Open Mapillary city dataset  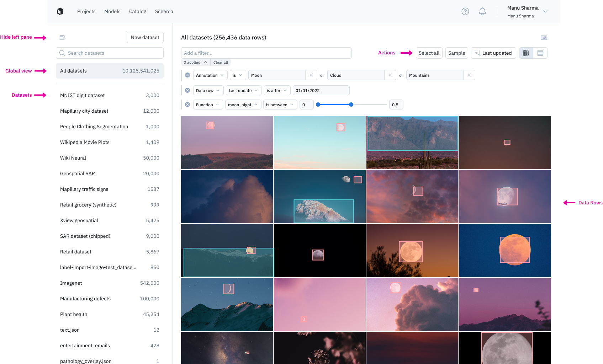click(x=110, y=111)
